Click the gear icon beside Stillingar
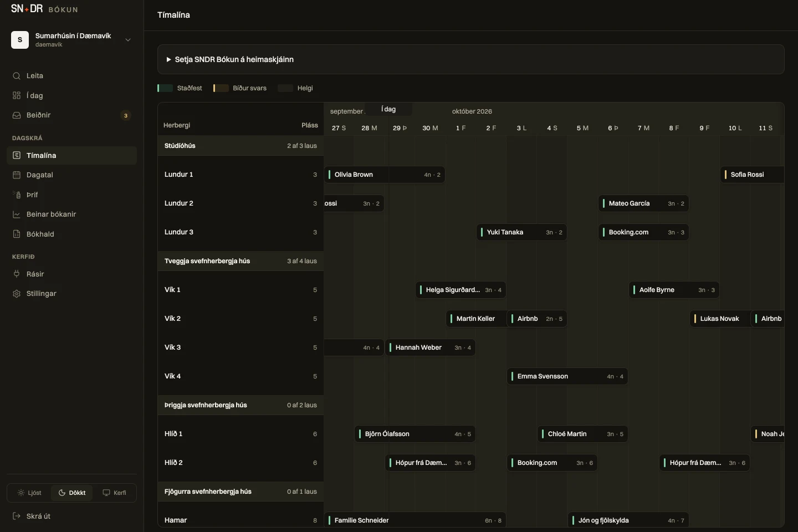Image resolution: width=798 pixels, height=532 pixels. click(17, 294)
